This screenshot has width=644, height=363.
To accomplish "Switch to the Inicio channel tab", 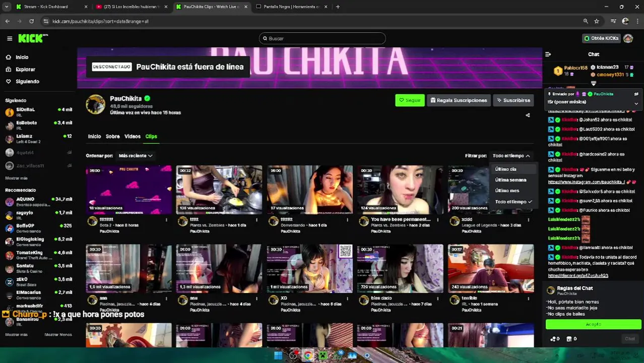I will coord(94,136).
